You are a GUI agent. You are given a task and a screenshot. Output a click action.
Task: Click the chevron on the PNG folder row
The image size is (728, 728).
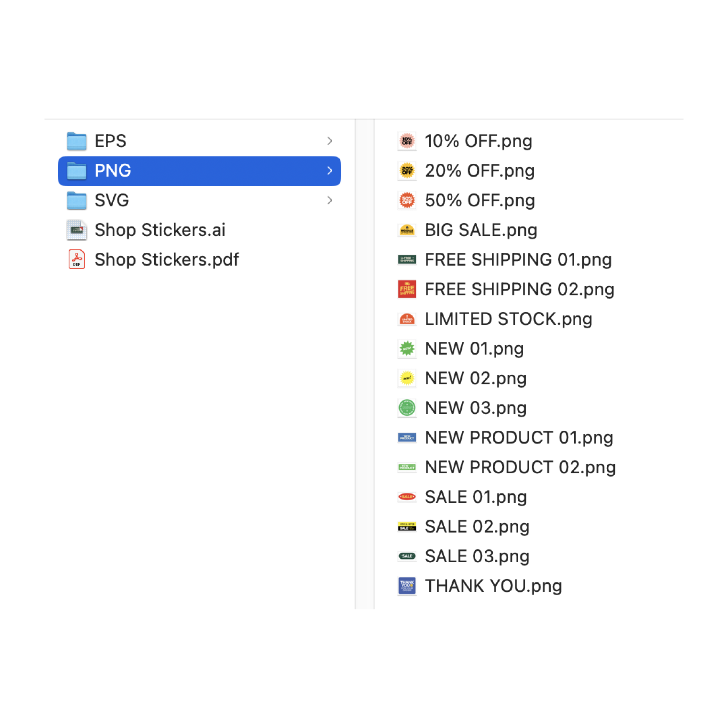click(x=330, y=171)
